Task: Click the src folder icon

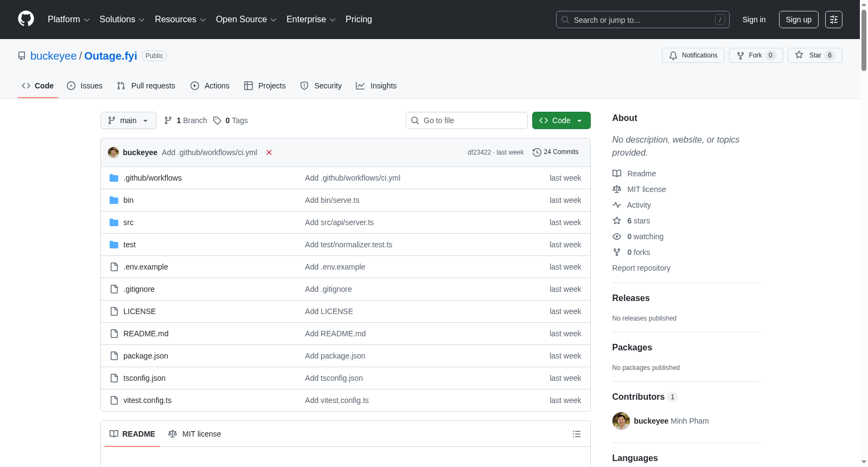Action: [x=114, y=222]
